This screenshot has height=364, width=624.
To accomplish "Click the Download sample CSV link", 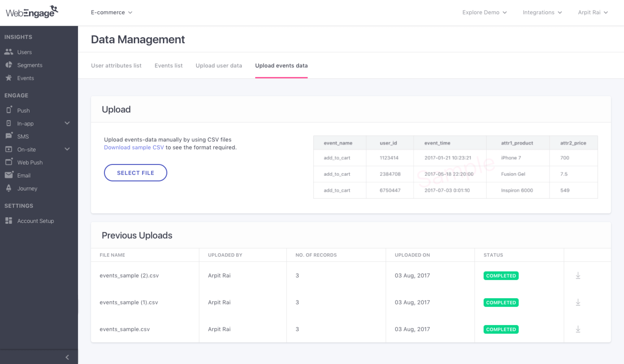I will [x=134, y=147].
